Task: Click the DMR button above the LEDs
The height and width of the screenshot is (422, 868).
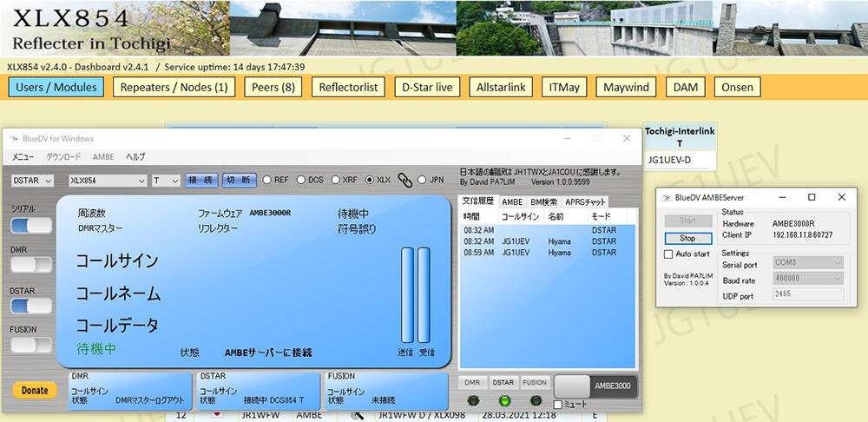Action: click(x=472, y=382)
